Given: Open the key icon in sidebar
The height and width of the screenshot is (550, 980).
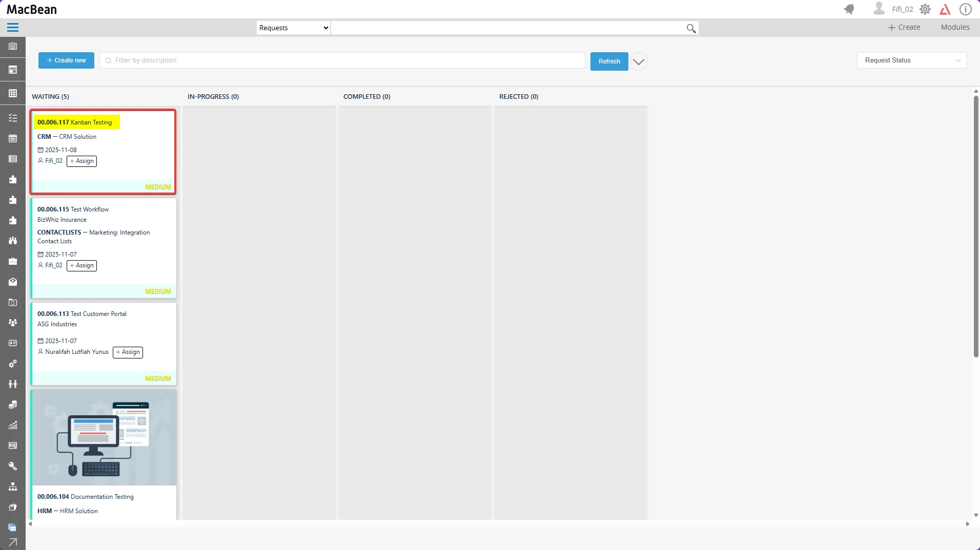Looking at the screenshot, I should (x=13, y=466).
